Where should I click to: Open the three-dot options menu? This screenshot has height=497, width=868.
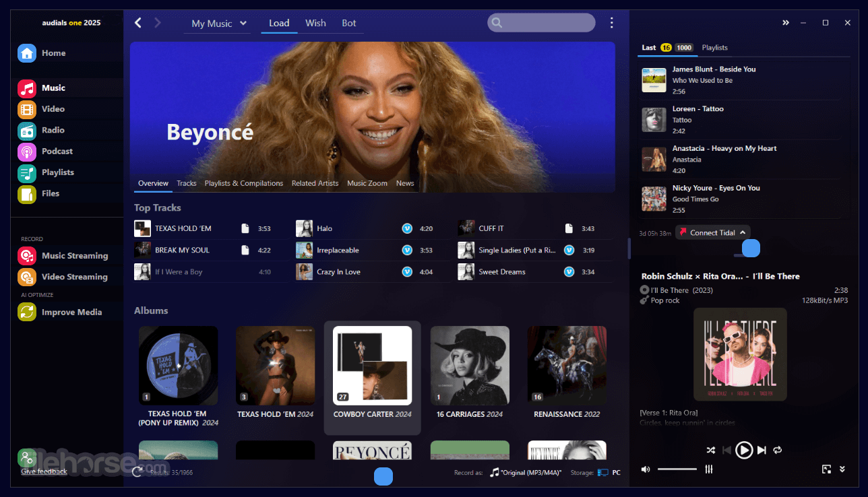tap(611, 23)
